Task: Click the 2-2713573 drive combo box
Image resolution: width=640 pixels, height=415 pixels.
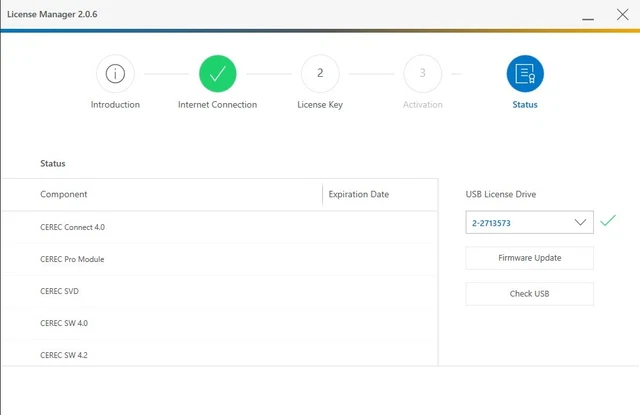Action: pos(517,222)
